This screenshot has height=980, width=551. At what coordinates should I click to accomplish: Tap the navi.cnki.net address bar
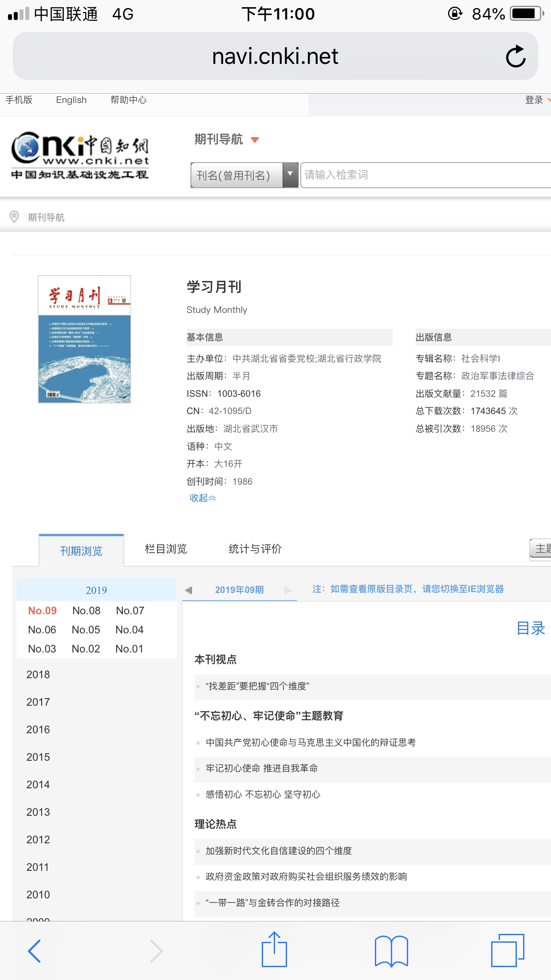[275, 56]
